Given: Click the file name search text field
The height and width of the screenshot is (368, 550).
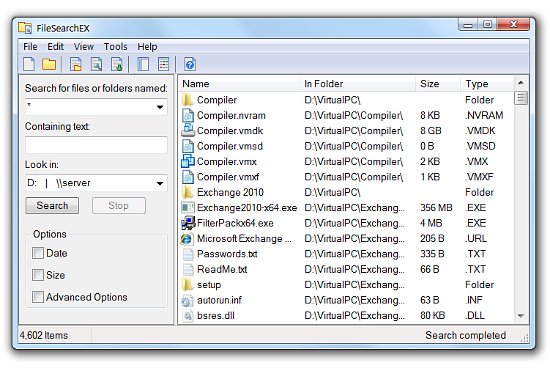Looking at the screenshot, I should click(x=90, y=107).
